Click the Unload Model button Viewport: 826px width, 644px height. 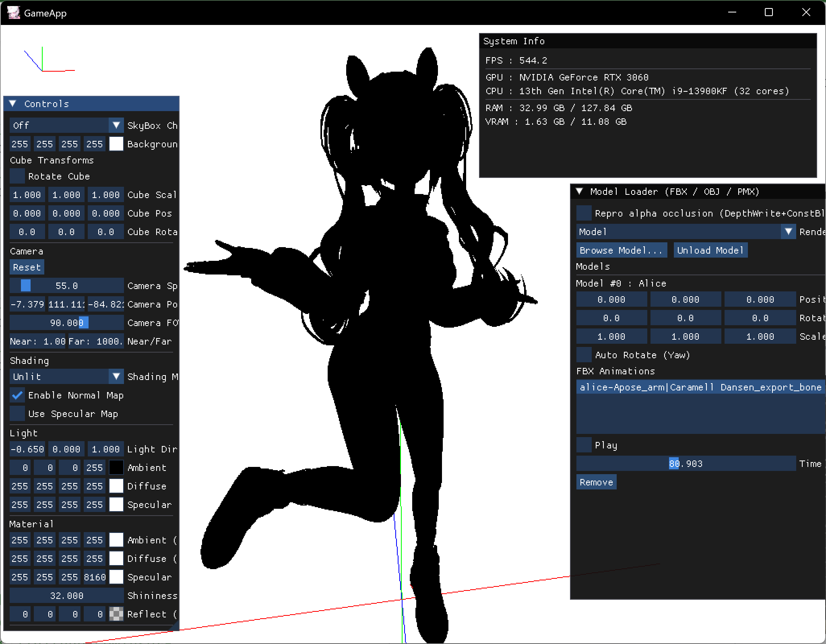point(710,250)
